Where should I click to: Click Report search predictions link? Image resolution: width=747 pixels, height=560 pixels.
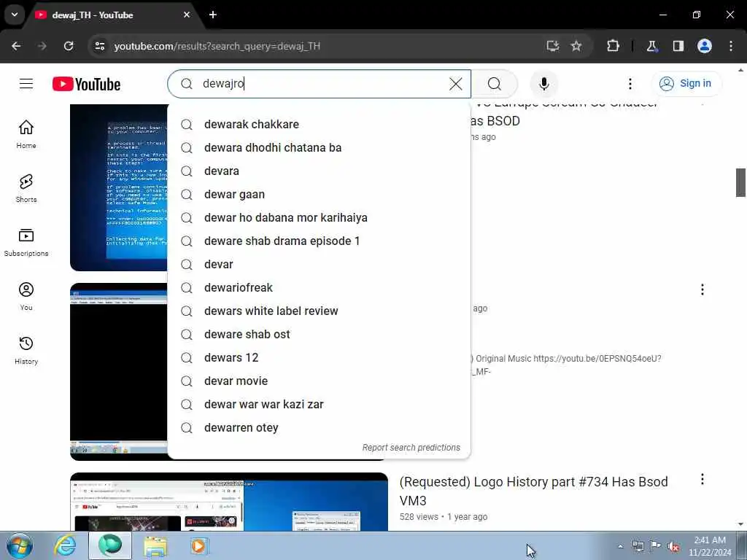(411, 448)
